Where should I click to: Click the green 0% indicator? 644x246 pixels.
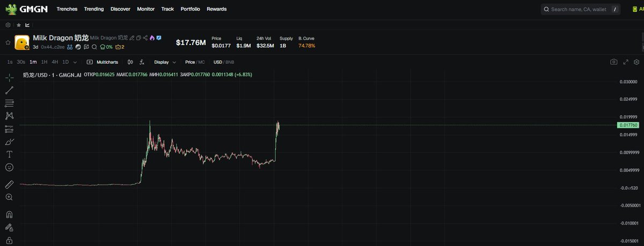[106, 47]
